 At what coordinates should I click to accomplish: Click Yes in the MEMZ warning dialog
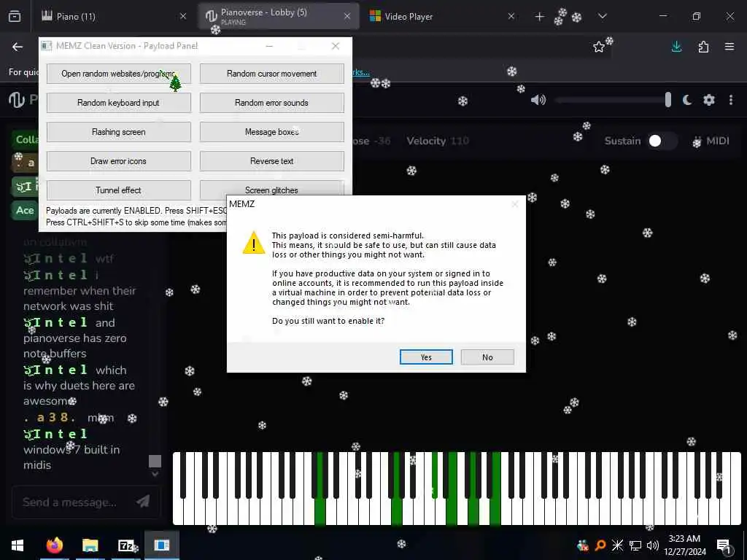[x=426, y=357]
